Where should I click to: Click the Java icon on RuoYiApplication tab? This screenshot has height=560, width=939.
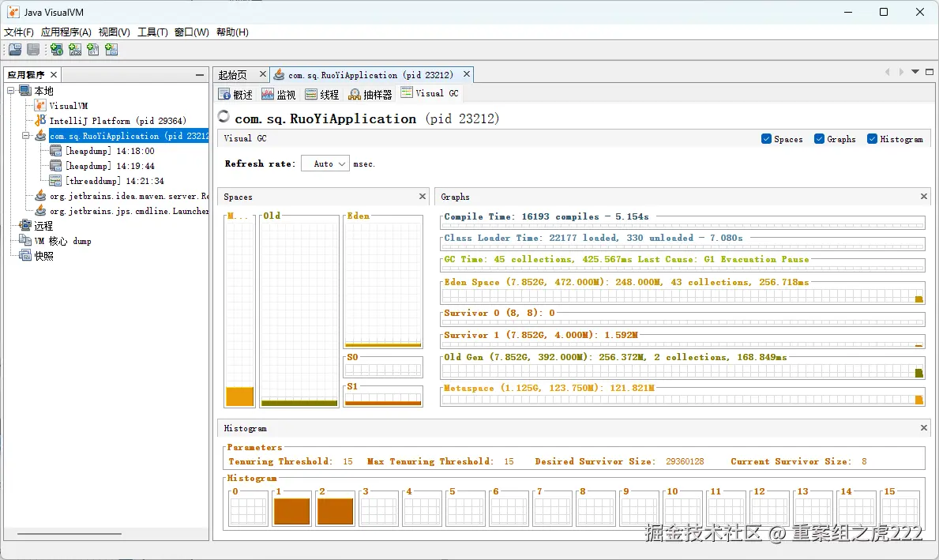click(x=279, y=74)
